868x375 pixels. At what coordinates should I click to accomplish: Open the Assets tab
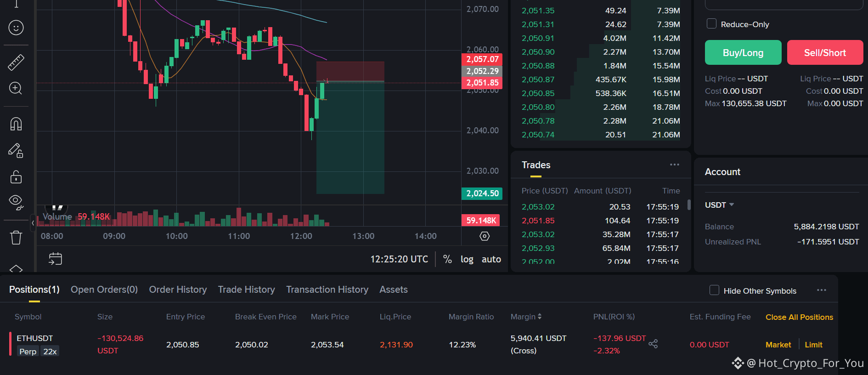coord(394,290)
